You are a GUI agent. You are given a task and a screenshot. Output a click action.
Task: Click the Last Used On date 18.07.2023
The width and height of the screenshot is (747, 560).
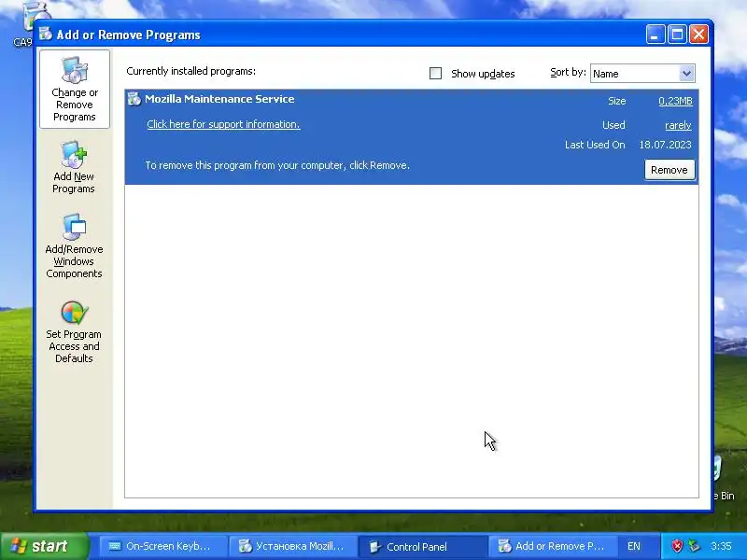click(665, 145)
